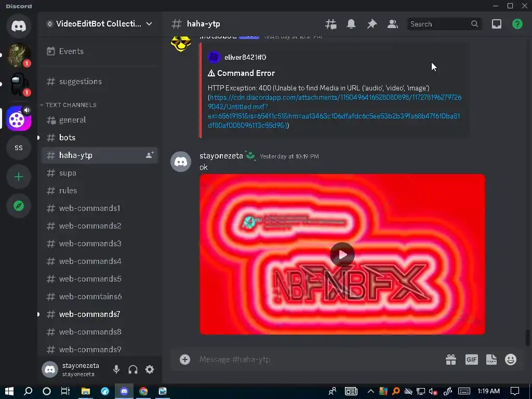The width and height of the screenshot is (532, 399).
Task: Open the emoji picker
Action: coord(511,360)
